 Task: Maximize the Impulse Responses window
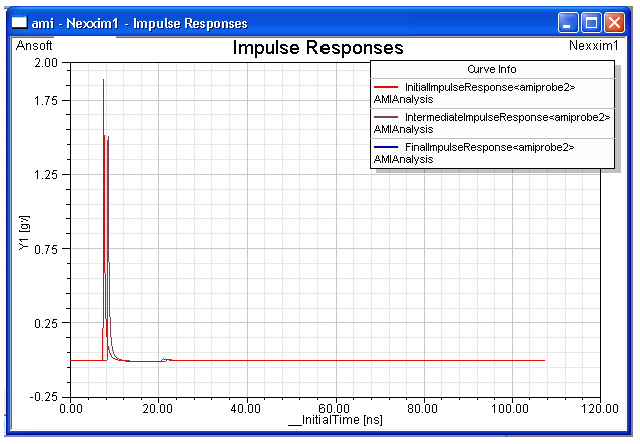point(592,22)
